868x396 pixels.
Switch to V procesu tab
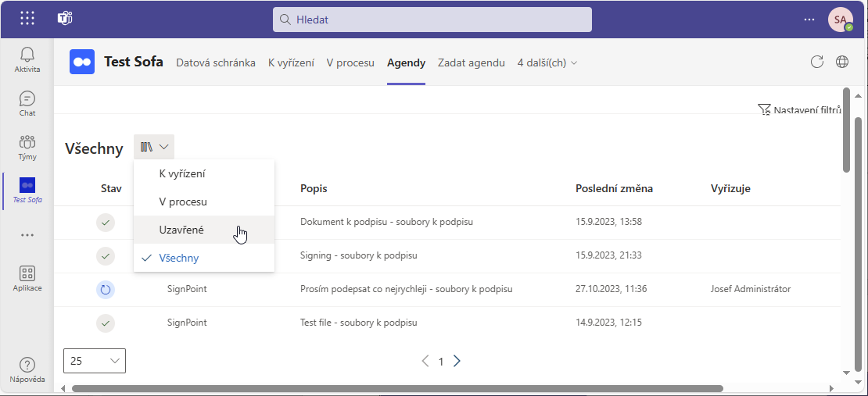point(350,62)
